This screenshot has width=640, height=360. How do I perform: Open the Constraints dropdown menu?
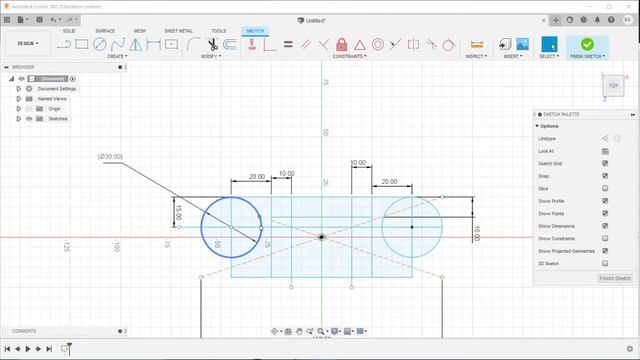(349, 56)
